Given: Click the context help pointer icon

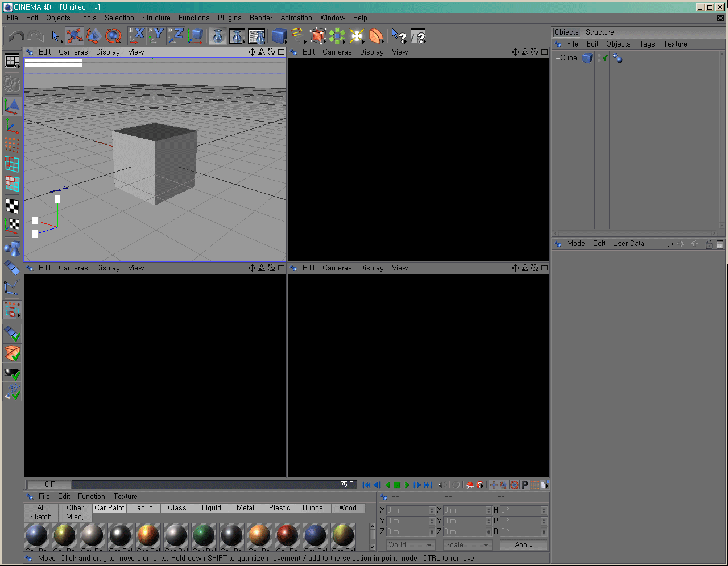Looking at the screenshot, I should click(x=399, y=36).
